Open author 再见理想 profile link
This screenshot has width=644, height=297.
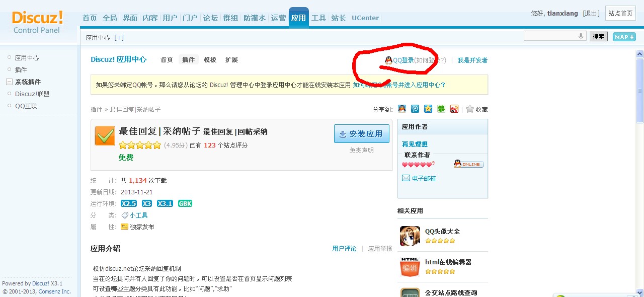click(x=415, y=144)
